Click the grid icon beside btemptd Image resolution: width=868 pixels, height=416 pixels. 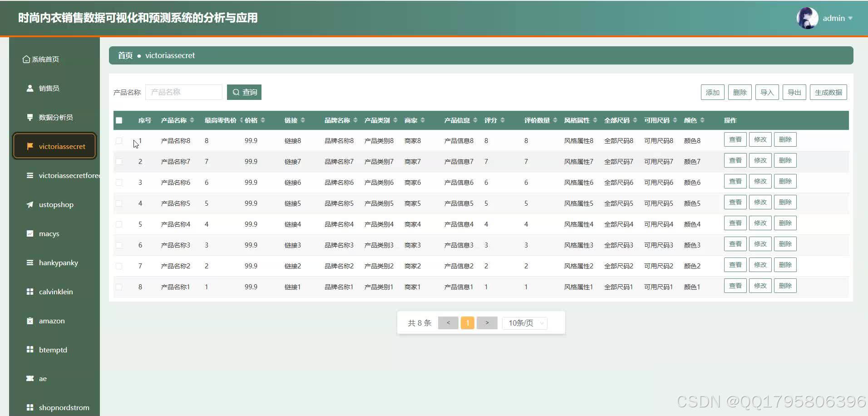click(x=30, y=349)
